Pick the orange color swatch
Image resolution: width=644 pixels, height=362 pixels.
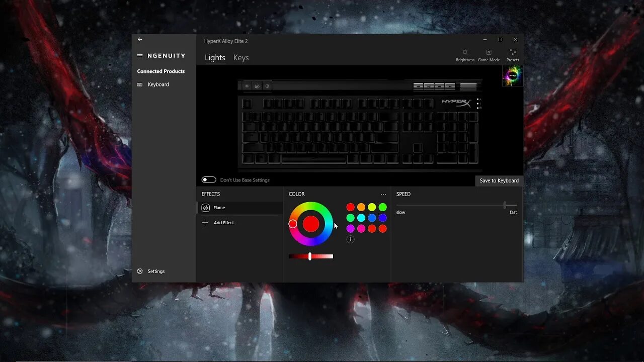click(361, 207)
